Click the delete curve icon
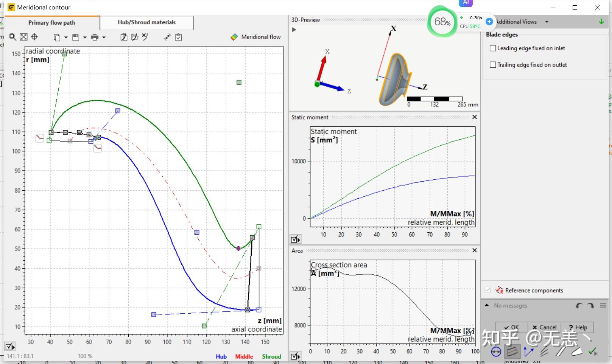612x364 pixels. (145, 37)
